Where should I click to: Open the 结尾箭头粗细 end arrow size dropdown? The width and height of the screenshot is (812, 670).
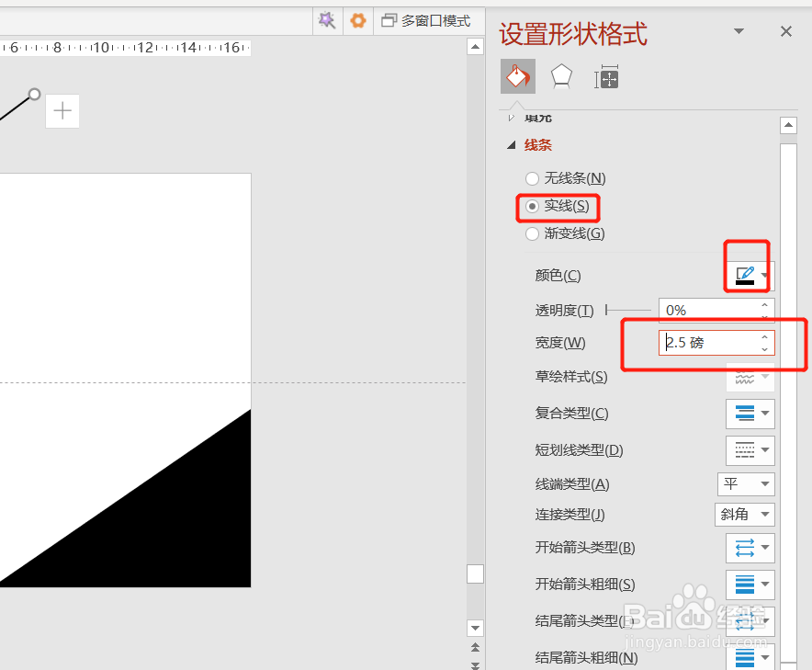pyautogui.click(x=750, y=656)
